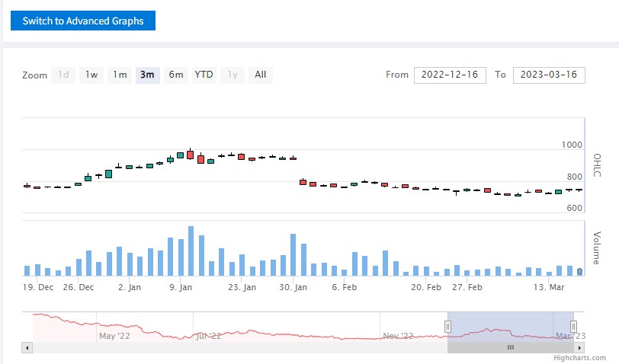Open the To date field

click(549, 75)
